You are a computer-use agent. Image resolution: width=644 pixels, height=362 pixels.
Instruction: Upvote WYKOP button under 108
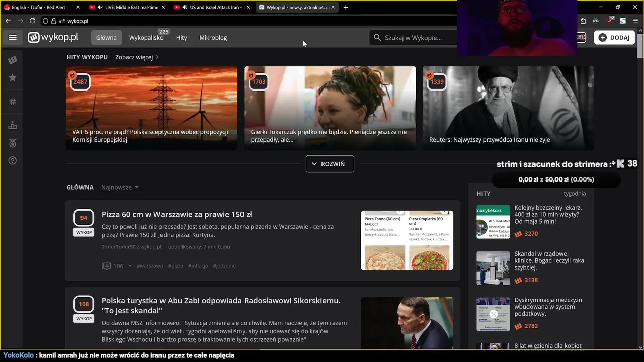point(84,319)
